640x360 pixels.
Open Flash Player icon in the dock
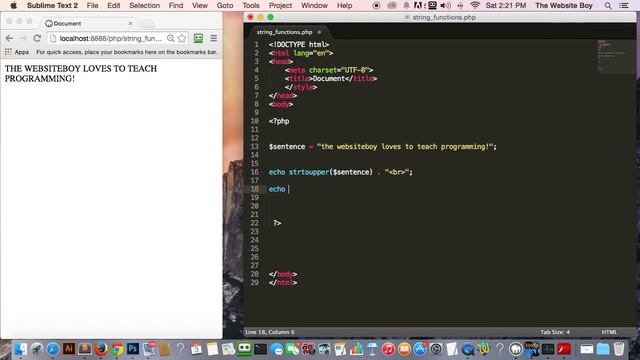click(564, 349)
